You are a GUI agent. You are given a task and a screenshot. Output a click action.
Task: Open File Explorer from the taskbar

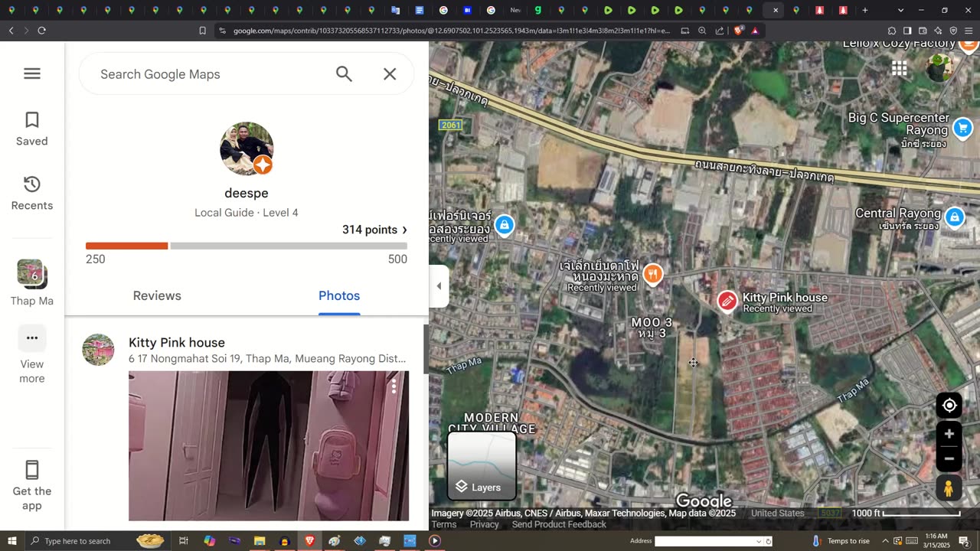tap(260, 541)
